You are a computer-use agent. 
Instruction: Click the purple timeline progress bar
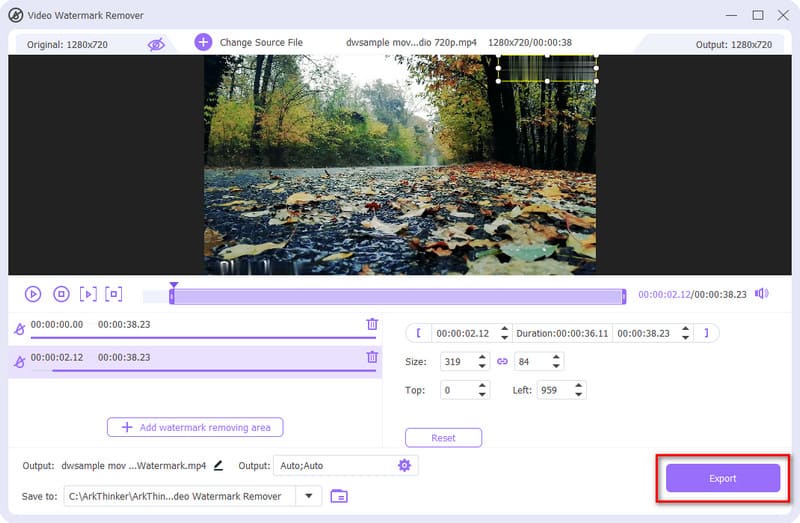[x=398, y=296]
